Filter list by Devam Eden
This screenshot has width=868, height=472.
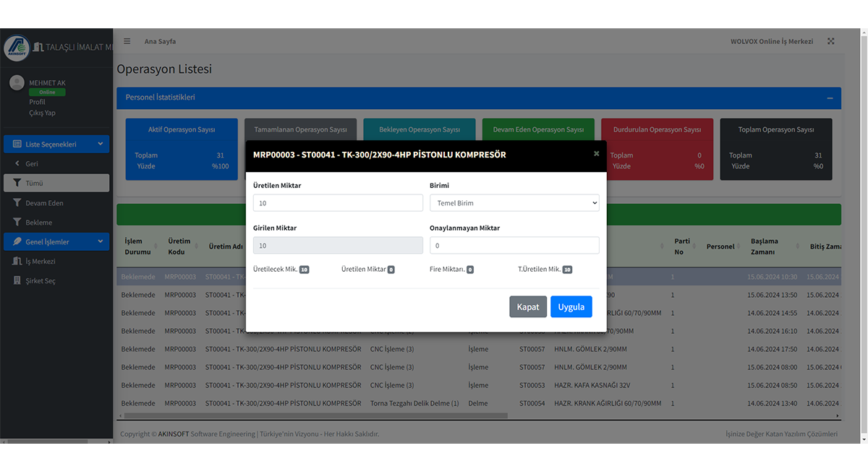point(44,203)
